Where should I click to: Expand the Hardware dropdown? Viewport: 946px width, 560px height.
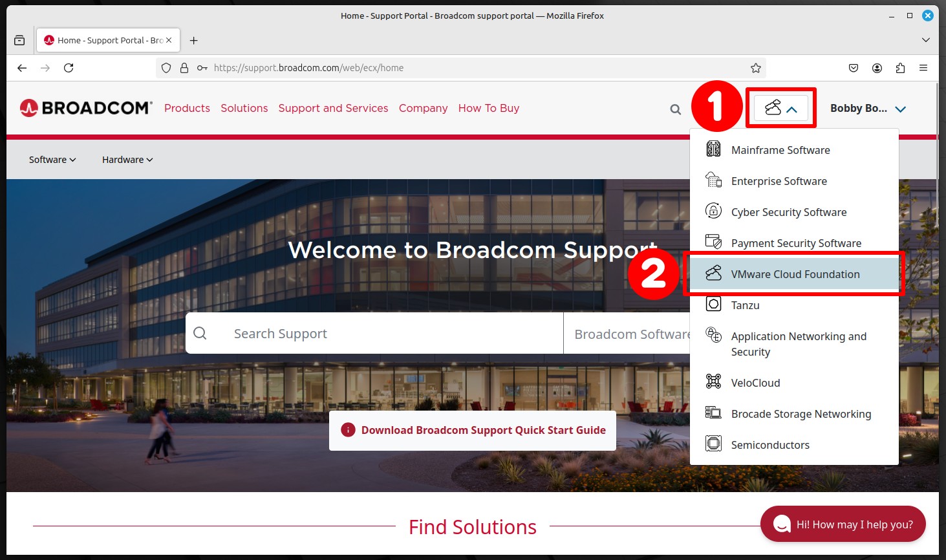point(127,160)
